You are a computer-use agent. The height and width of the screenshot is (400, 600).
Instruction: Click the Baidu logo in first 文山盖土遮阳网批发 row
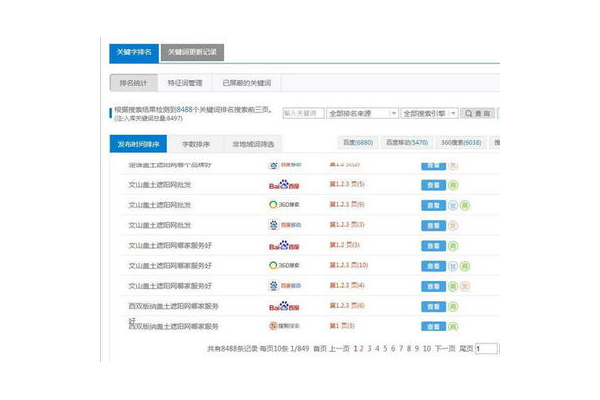[x=284, y=185]
